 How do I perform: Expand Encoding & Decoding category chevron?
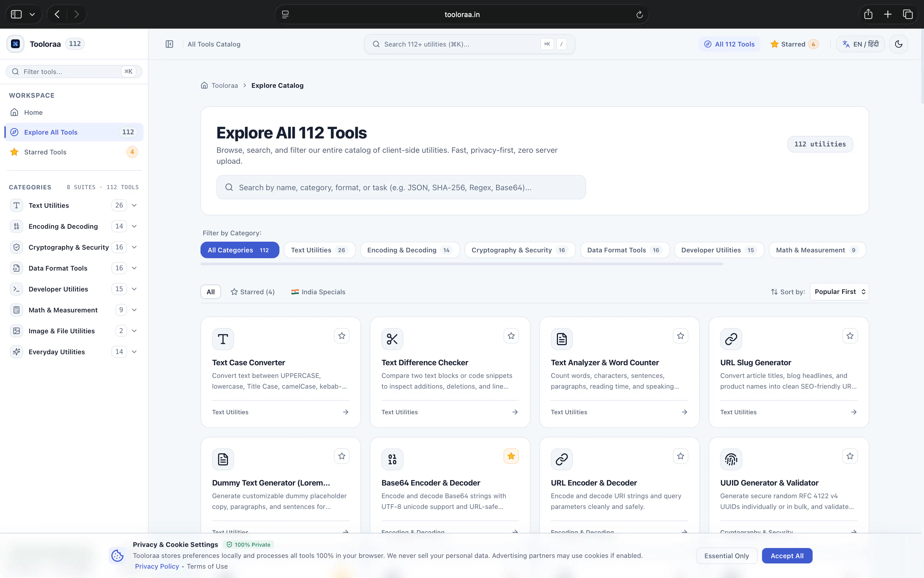tap(134, 226)
